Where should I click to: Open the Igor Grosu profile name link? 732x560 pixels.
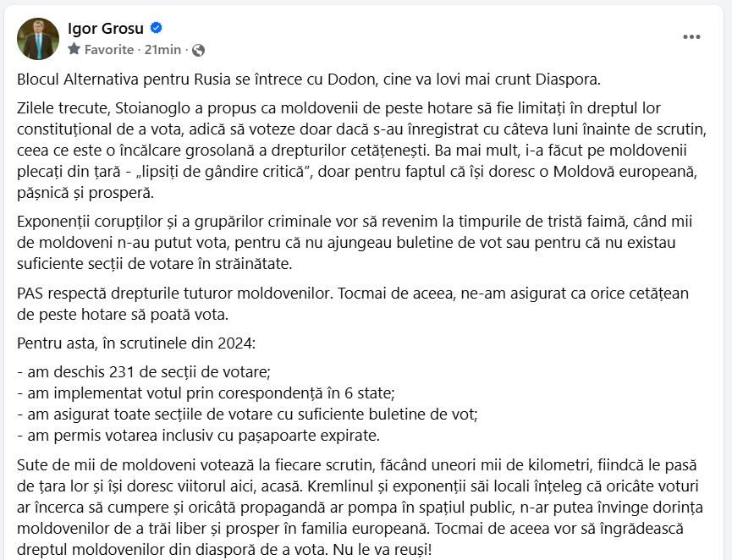pos(106,29)
